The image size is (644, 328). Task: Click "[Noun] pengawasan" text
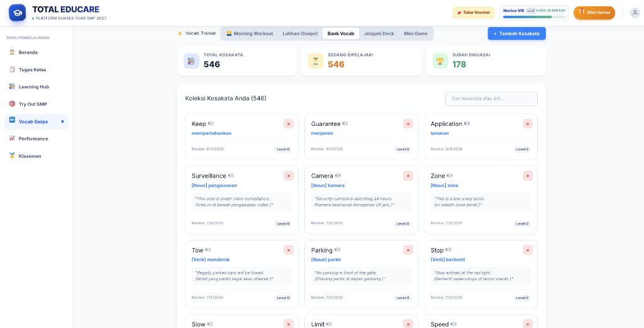(x=214, y=185)
